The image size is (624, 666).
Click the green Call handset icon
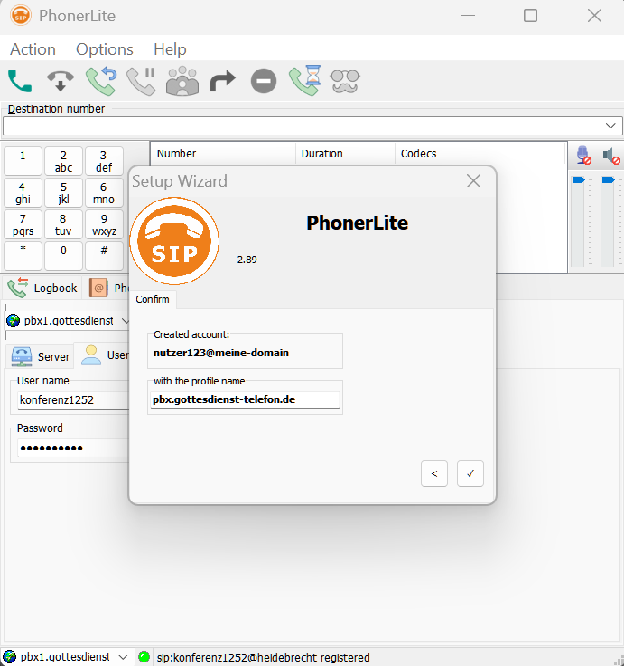coord(20,81)
